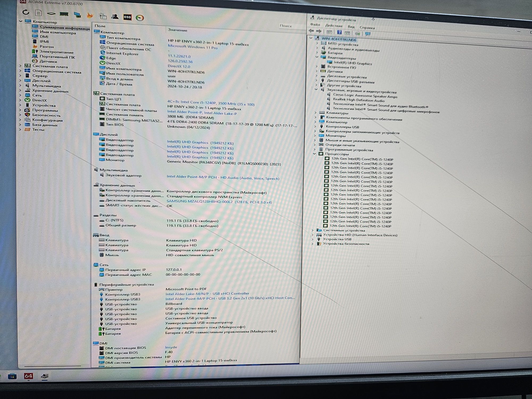Viewport: 532px width, 399px height.
Task: Open Справка menu in Device Manager
Action: (x=367, y=28)
